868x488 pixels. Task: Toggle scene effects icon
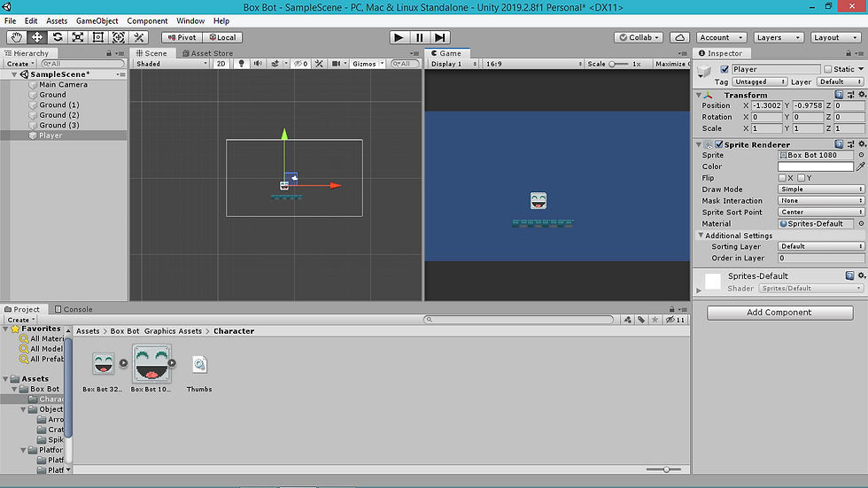click(x=275, y=64)
